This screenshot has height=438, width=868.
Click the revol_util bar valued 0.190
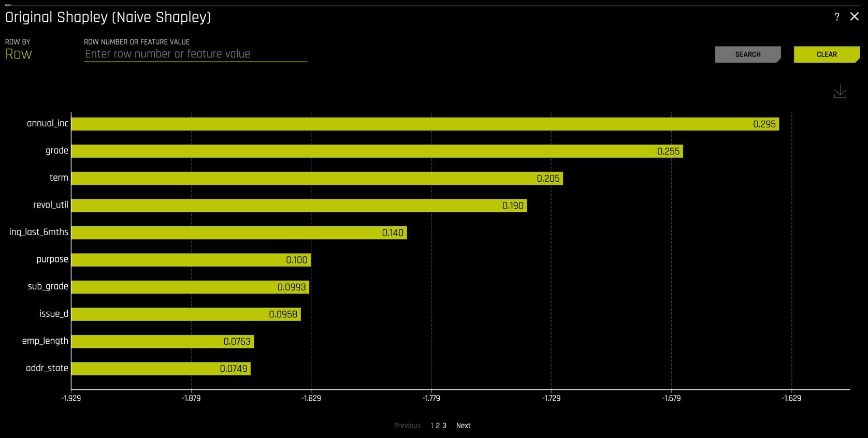point(298,206)
